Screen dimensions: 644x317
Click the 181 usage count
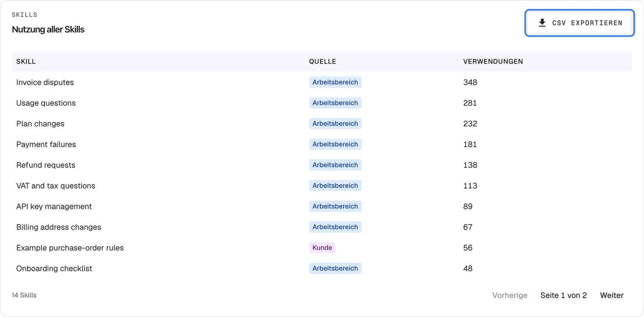point(470,145)
